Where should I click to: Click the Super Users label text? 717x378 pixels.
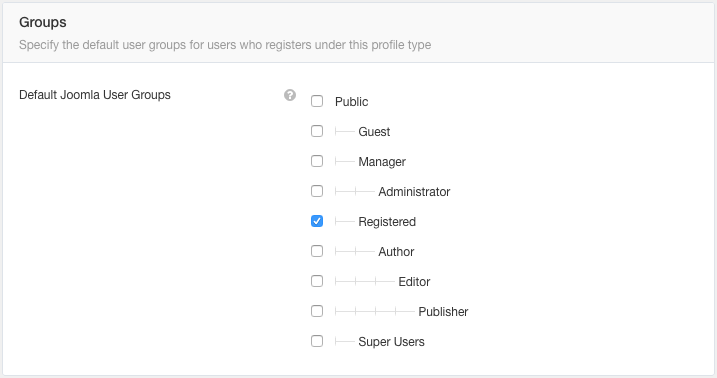click(x=391, y=342)
